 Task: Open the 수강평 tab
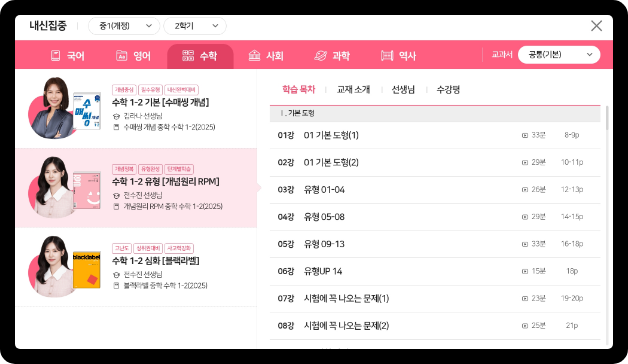tap(448, 89)
